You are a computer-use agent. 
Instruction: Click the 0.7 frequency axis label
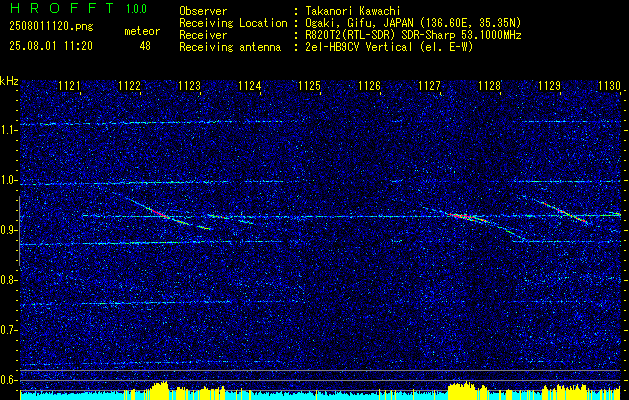click(8, 330)
